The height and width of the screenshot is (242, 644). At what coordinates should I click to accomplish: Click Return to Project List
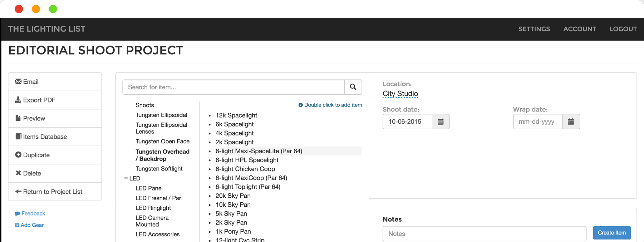pos(55,192)
